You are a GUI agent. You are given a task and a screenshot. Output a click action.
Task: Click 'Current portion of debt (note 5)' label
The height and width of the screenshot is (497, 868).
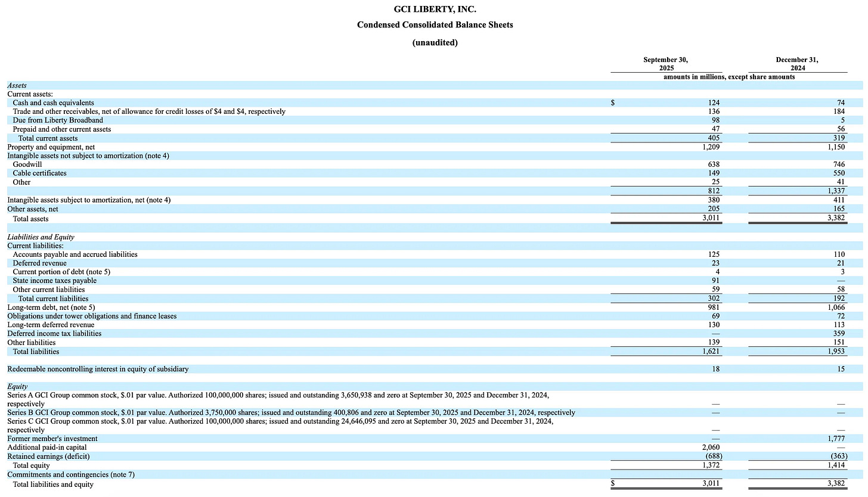tap(61, 272)
